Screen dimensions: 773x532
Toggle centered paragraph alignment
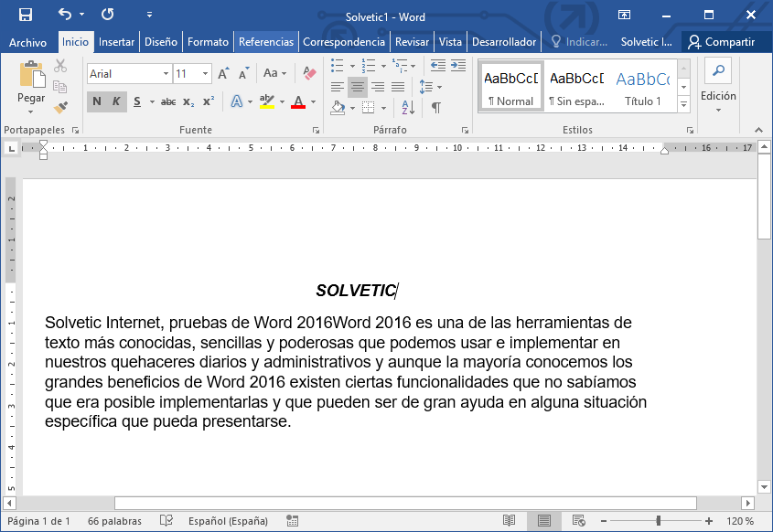click(x=358, y=87)
